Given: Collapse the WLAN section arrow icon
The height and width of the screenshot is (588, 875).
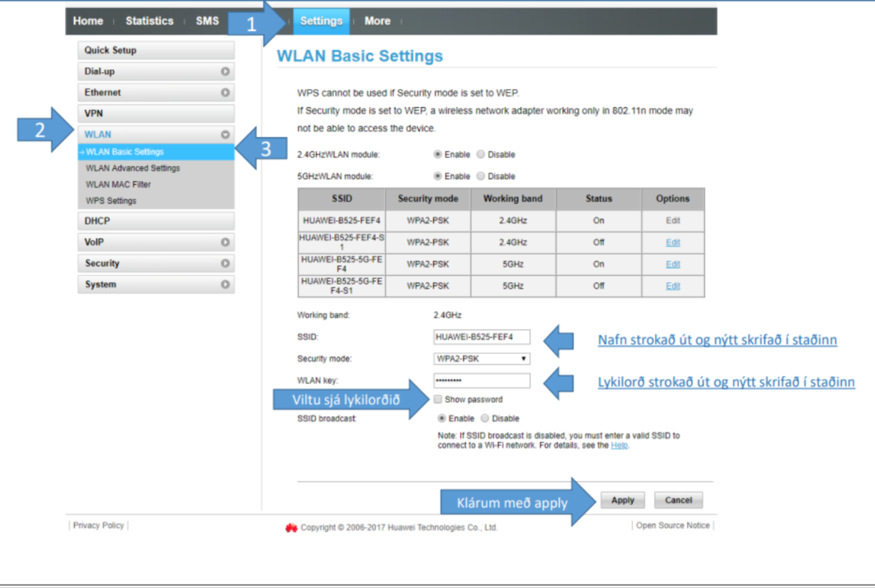Looking at the screenshot, I should (225, 134).
